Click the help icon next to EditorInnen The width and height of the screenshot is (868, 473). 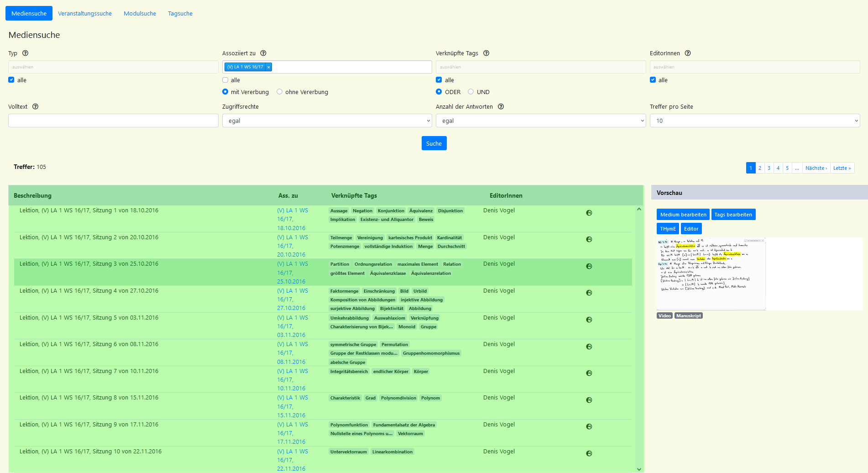(688, 53)
